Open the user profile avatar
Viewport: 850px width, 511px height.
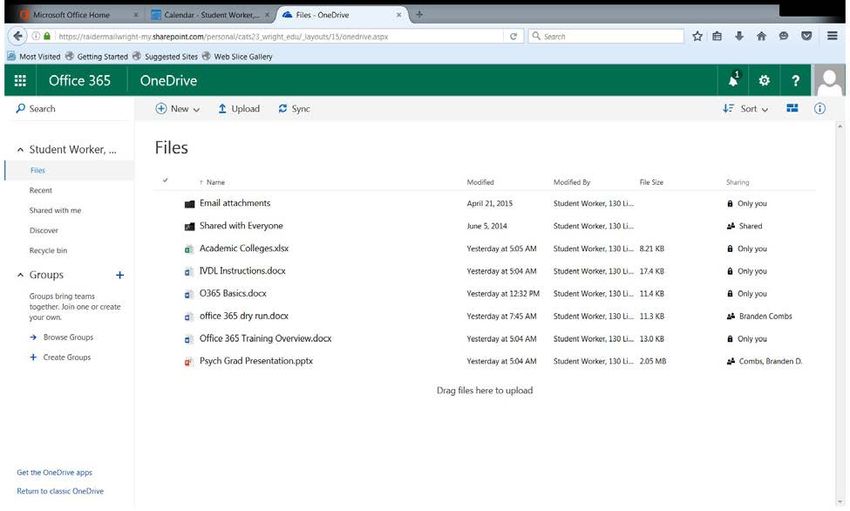[829, 81]
